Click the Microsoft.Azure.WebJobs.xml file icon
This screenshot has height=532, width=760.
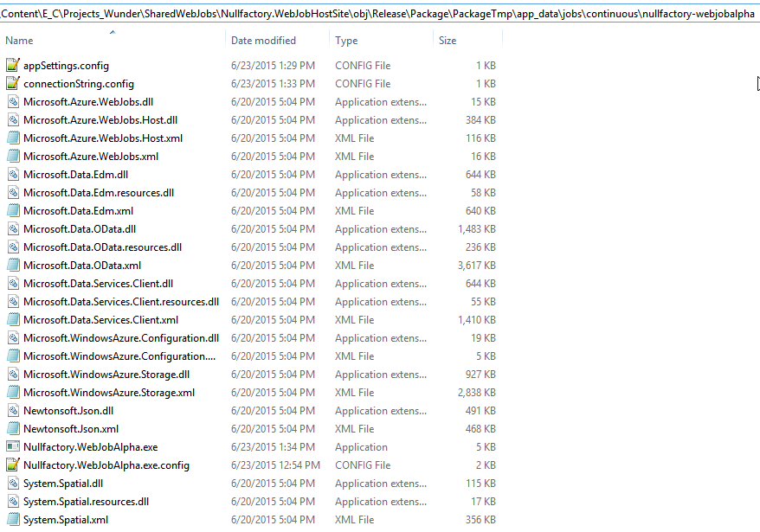(13, 156)
